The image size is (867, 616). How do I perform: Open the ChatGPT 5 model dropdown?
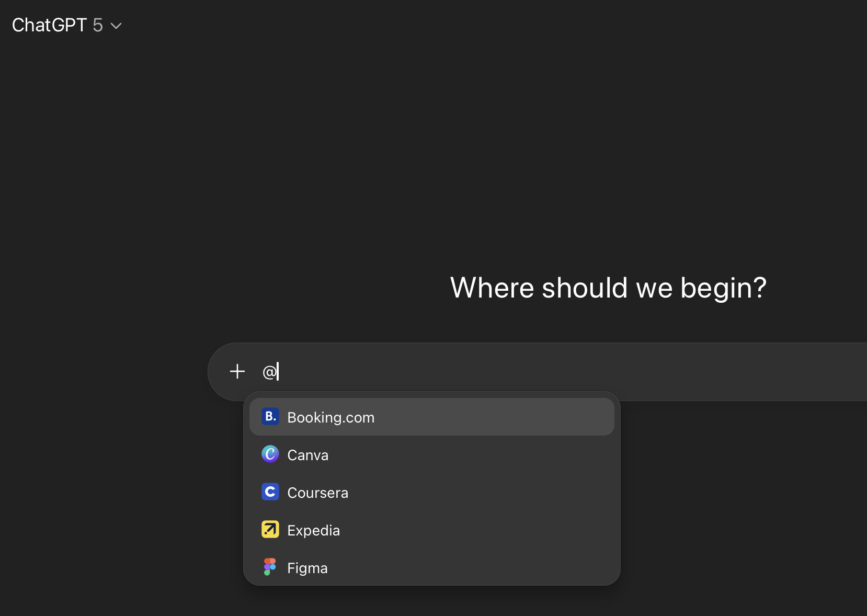point(66,25)
